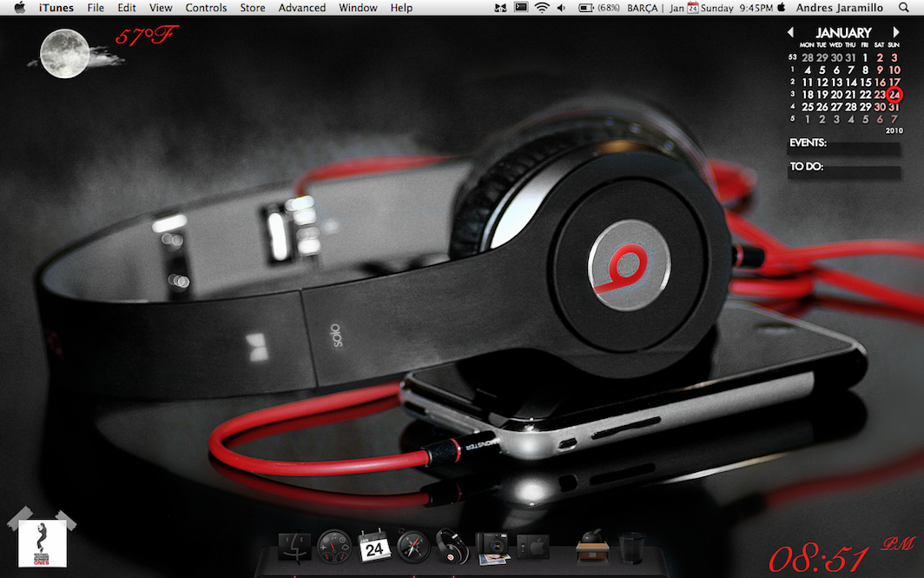Screen dimensions: 924x578
Task: Open Spotlight search magnifier
Action: coord(903,8)
